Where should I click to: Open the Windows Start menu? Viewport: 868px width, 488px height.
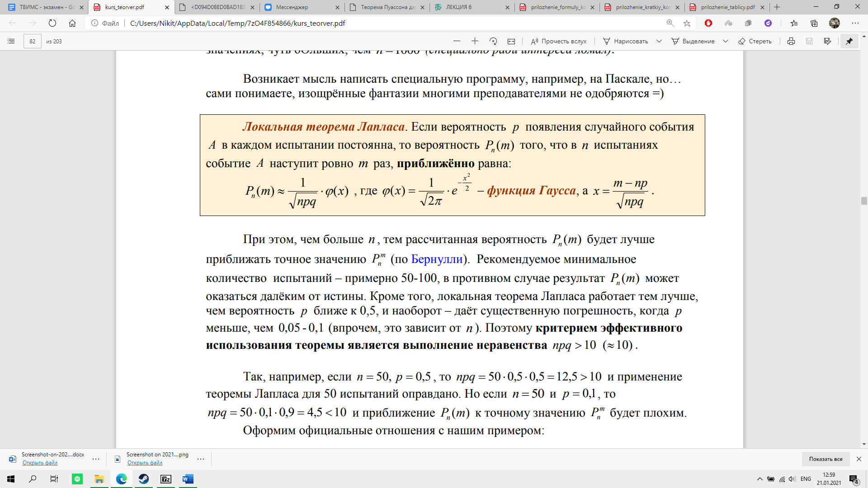11,479
